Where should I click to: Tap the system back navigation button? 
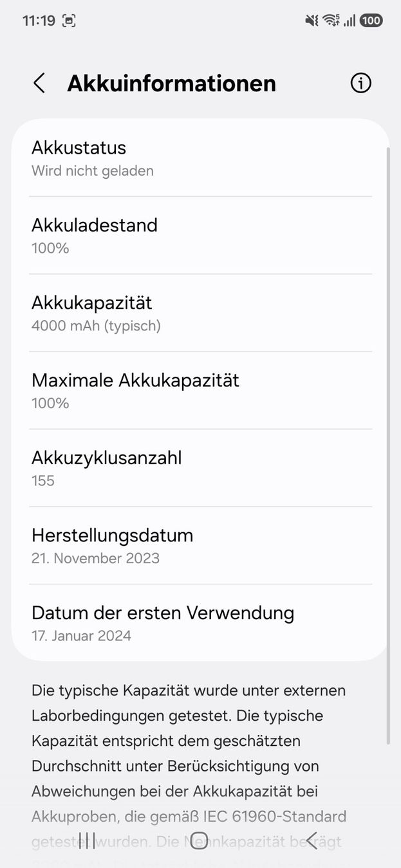tap(312, 840)
